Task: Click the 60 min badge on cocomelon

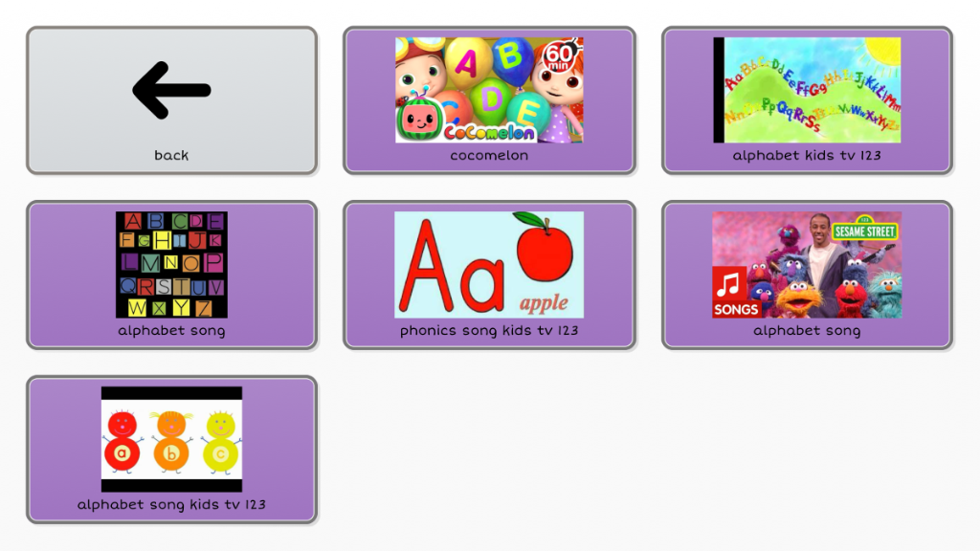Action: 559,56
